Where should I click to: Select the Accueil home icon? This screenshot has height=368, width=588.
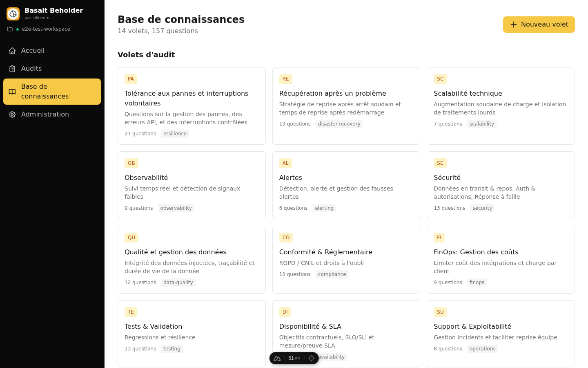(x=12, y=50)
